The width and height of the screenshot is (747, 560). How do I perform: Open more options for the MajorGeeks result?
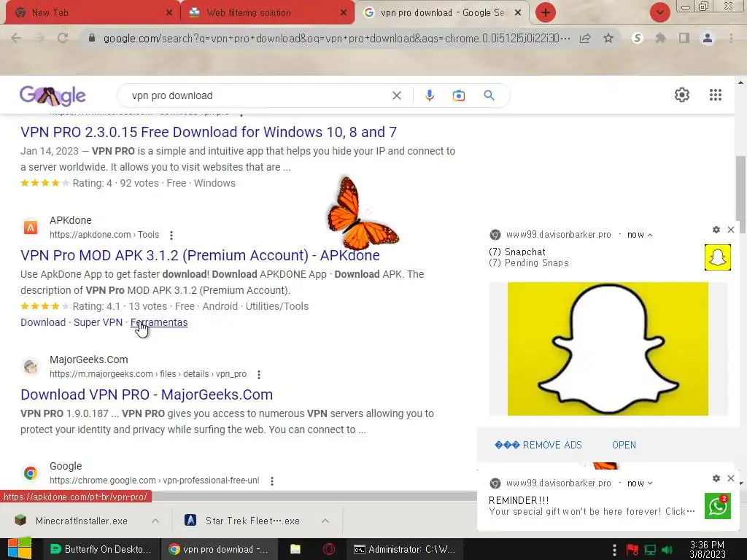(259, 375)
